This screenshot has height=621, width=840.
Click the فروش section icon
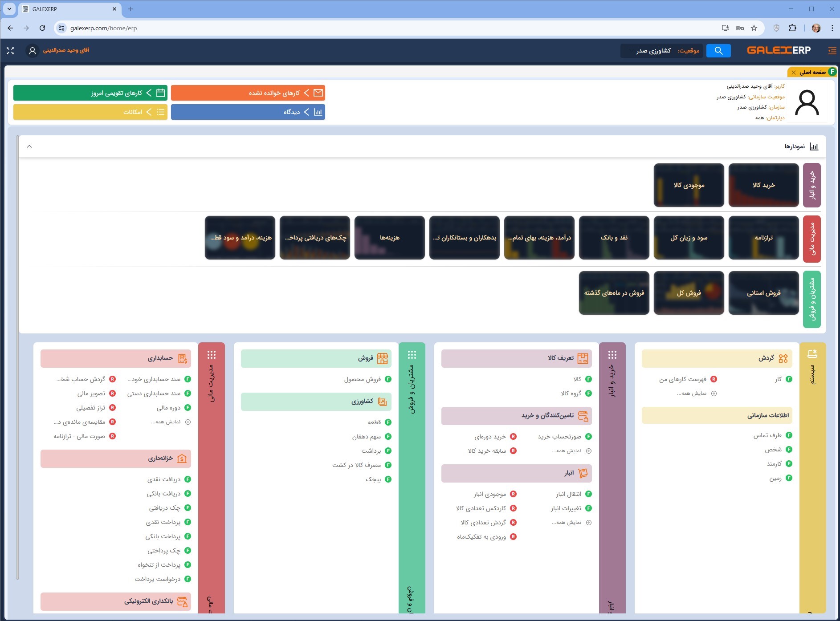382,358
